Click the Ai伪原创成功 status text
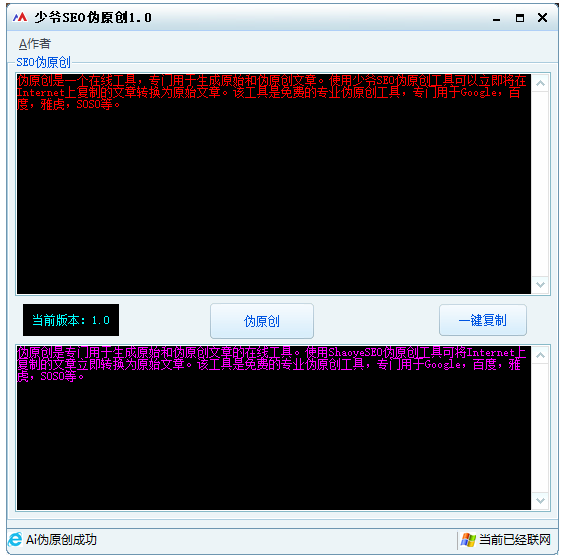 tap(61, 540)
